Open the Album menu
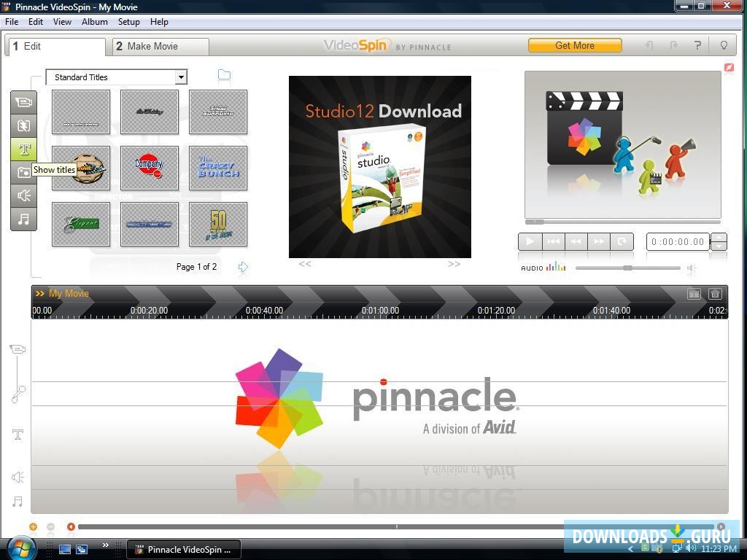The width and height of the screenshot is (747, 560). point(94,22)
